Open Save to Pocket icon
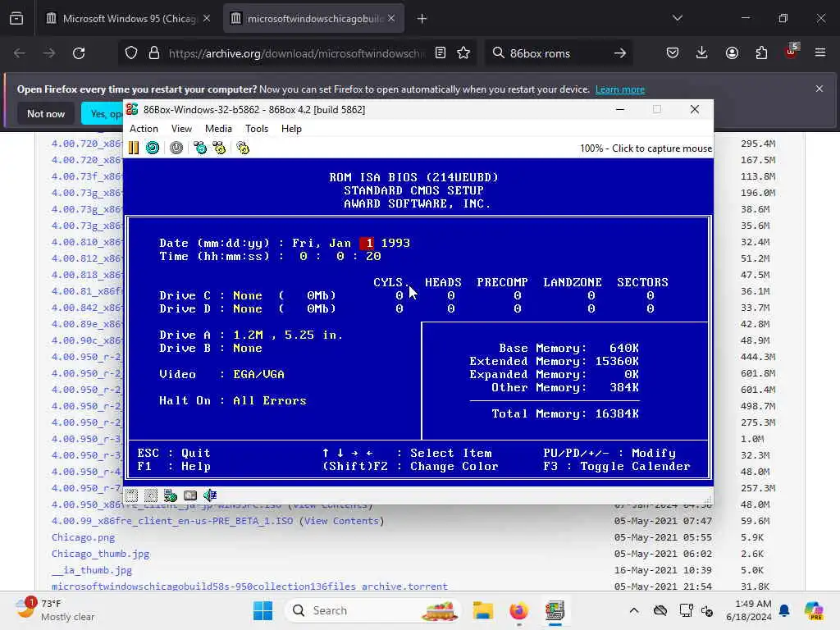This screenshot has height=630, width=840. pos(673,53)
